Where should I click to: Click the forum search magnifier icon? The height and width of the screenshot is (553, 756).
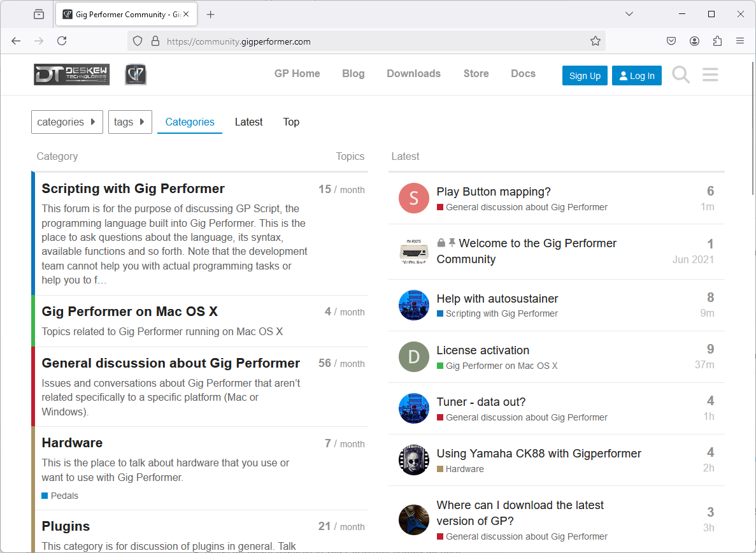[681, 75]
